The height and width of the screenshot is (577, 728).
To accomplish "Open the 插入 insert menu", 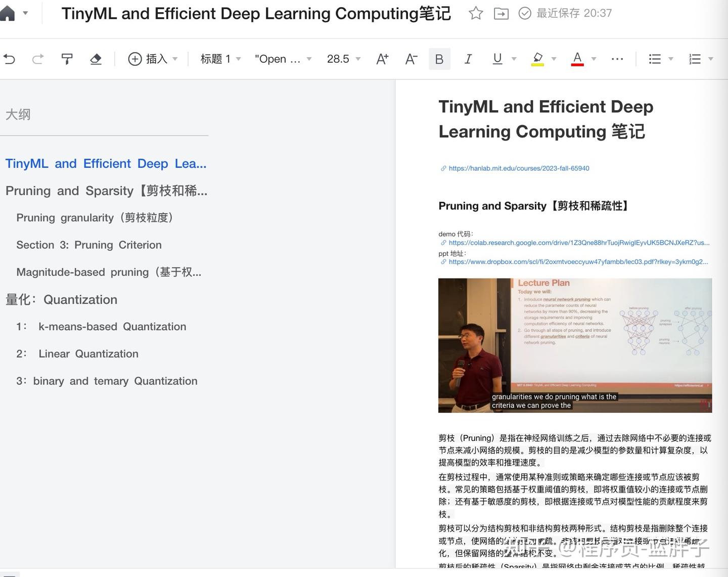I will pos(153,59).
